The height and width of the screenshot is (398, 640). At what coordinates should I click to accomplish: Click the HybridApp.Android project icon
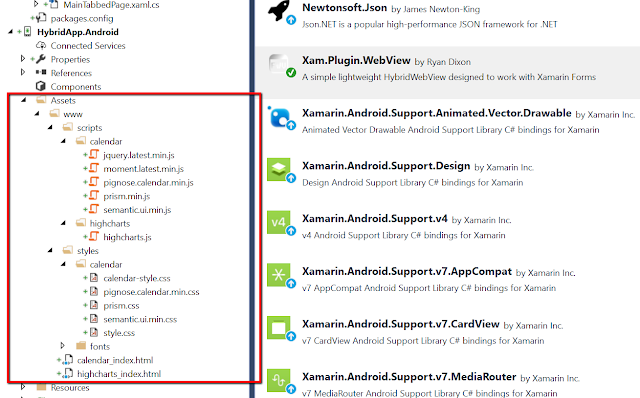(27, 31)
